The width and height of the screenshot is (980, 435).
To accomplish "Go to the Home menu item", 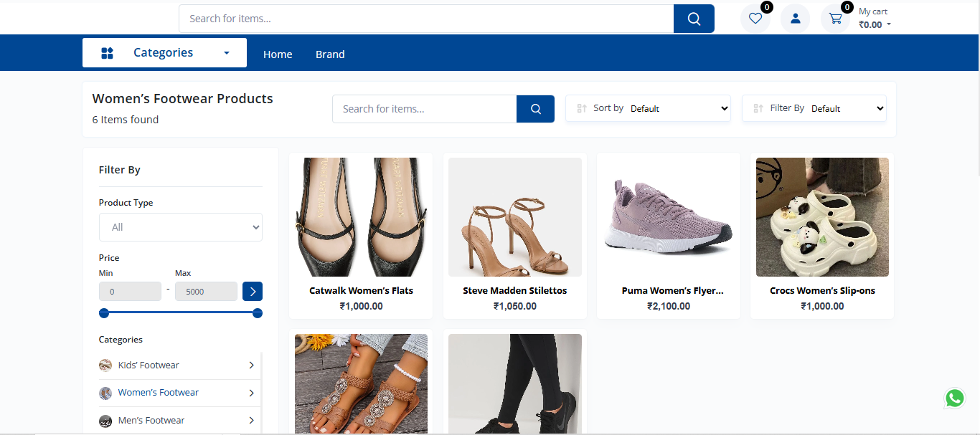I will coord(278,54).
